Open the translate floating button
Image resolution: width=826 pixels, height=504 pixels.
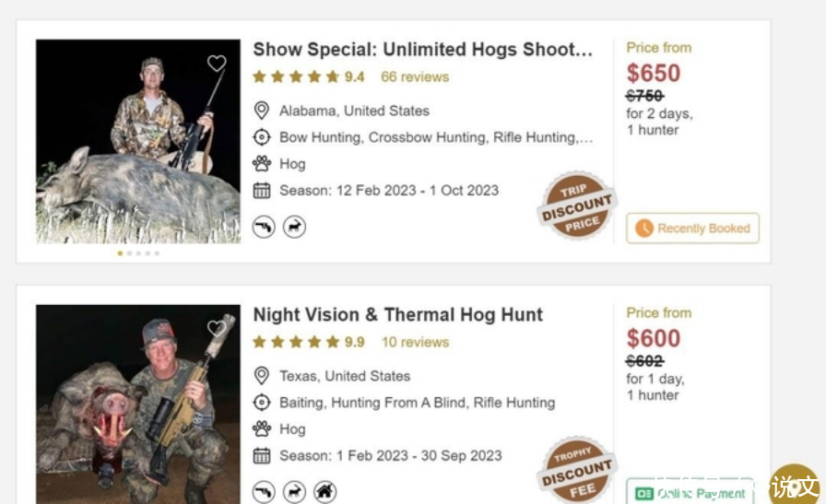coord(795,486)
